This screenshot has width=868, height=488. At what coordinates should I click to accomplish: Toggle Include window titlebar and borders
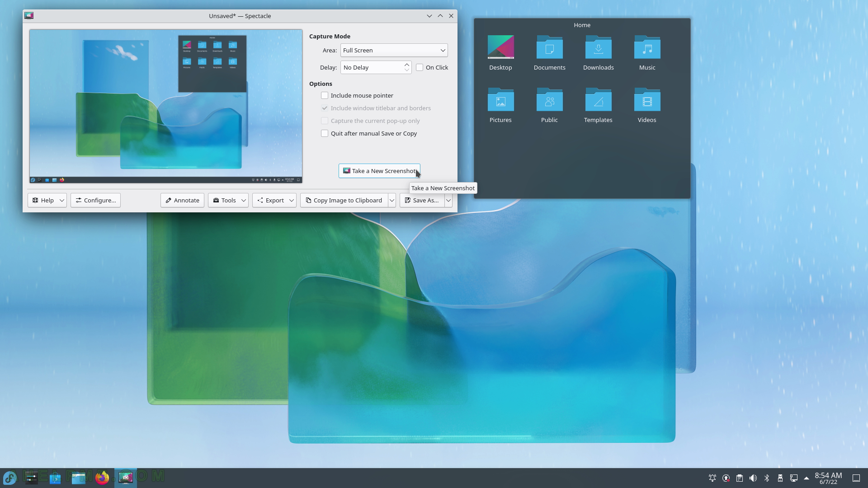[x=325, y=108]
